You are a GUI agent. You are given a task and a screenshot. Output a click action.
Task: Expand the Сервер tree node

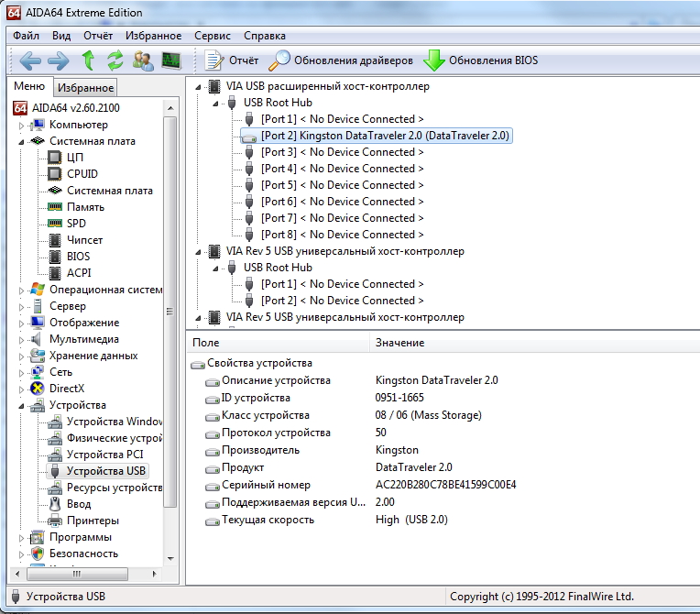point(21,307)
